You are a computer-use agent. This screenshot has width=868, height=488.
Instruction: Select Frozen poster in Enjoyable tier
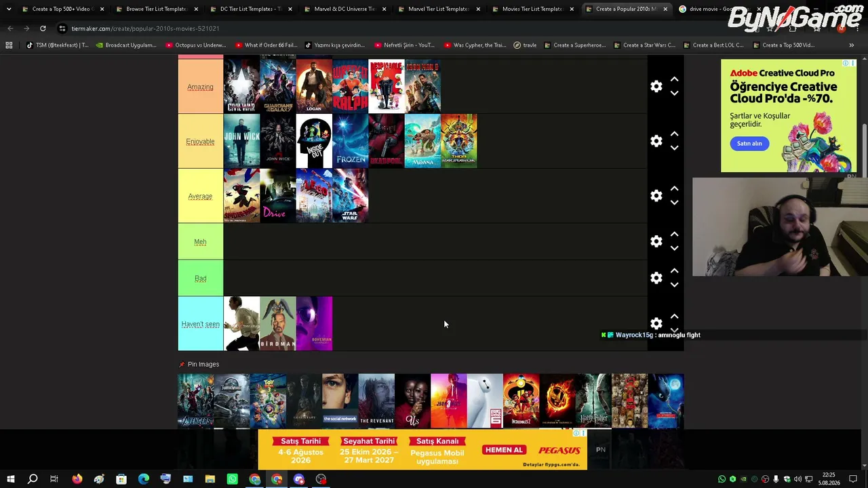(x=350, y=141)
